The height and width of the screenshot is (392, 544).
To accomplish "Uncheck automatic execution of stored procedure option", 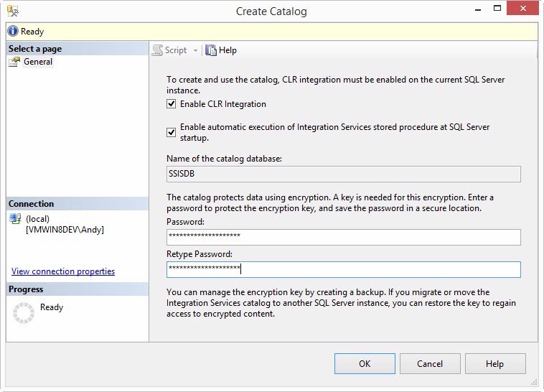I will [x=171, y=132].
